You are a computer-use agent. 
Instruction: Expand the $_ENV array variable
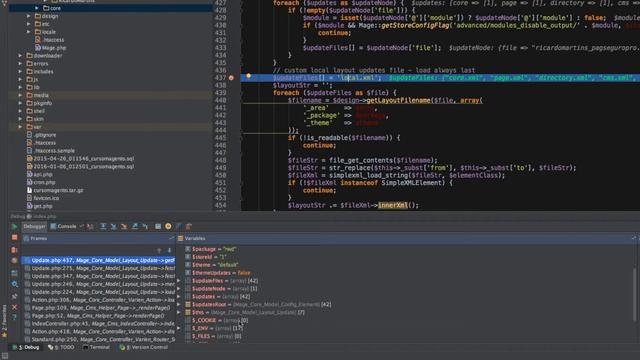[179, 328]
